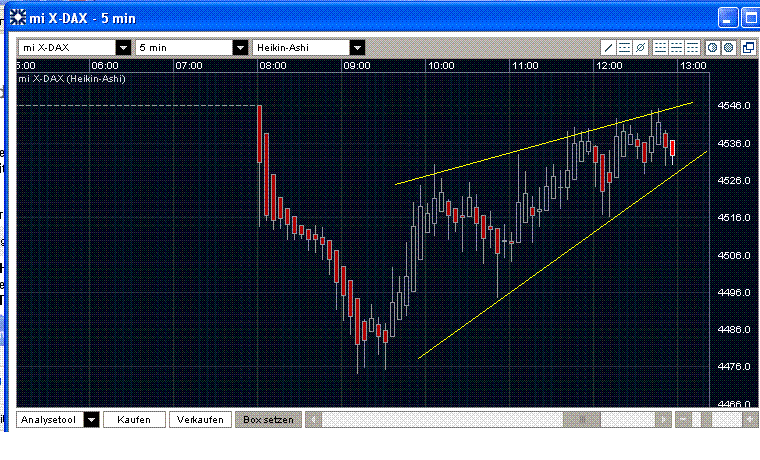
Task: Click the Box setzen button
Action: click(x=269, y=419)
